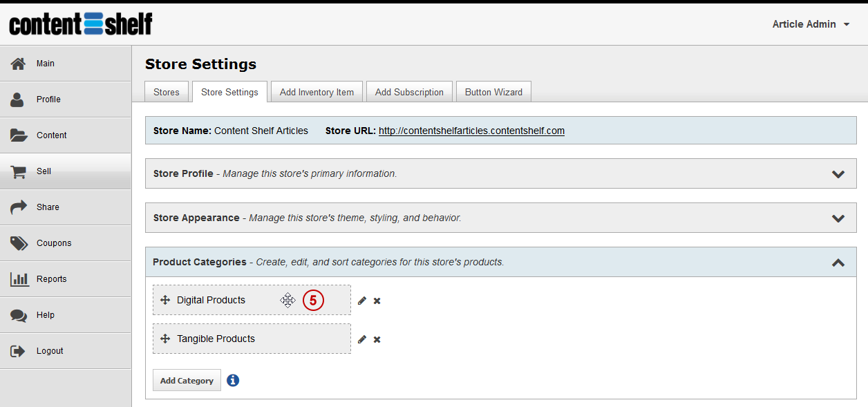Click the Coupons tag icon
The height and width of the screenshot is (407, 868).
[x=19, y=243]
